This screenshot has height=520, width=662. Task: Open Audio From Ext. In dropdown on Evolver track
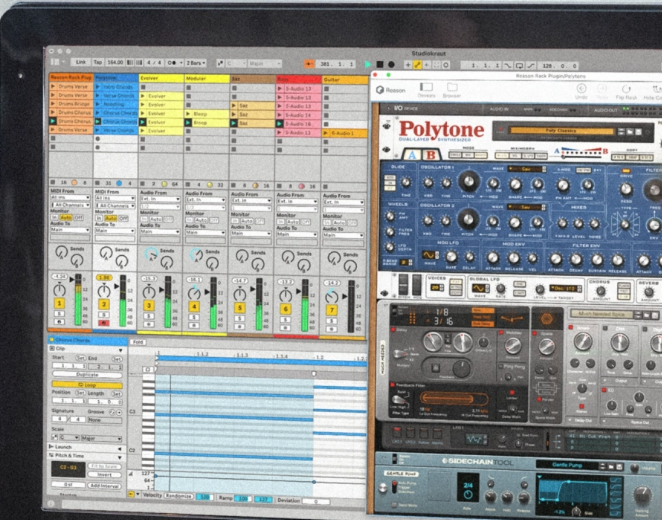tap(160, 199)
